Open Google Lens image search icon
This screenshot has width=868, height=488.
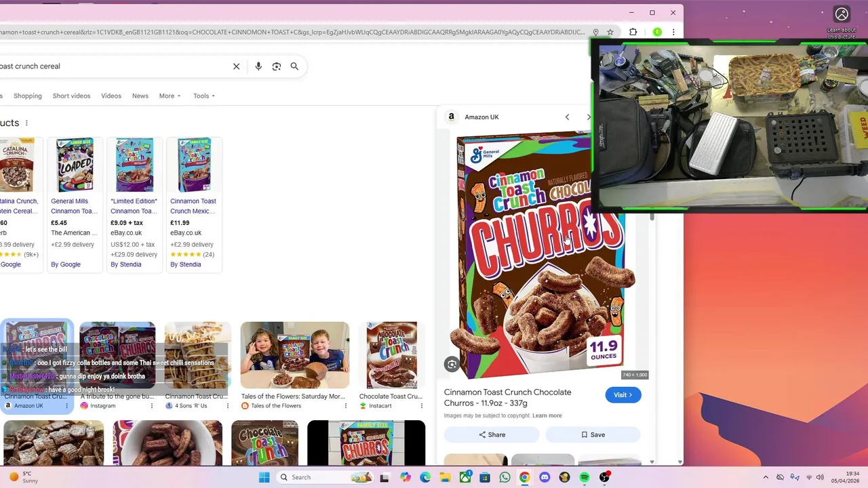tap(277, 66)
